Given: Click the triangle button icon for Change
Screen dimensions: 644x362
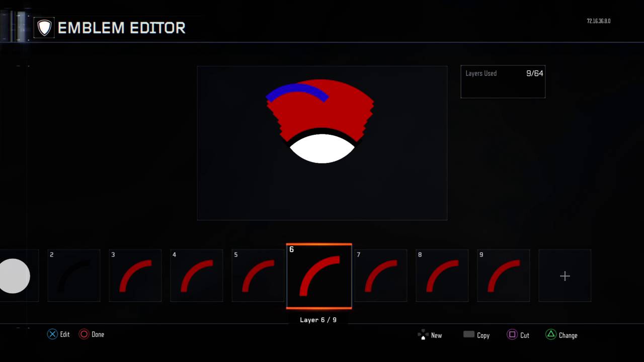Looking at the screenshot, I should click(551, 335).
